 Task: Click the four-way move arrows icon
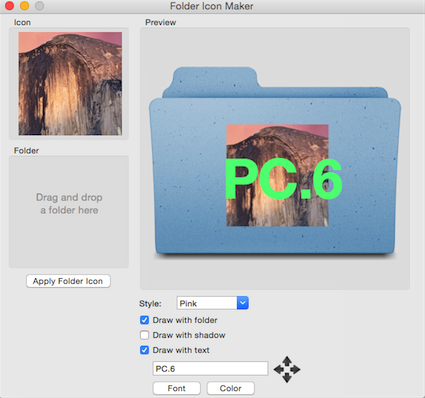click(x=287, y=369)
